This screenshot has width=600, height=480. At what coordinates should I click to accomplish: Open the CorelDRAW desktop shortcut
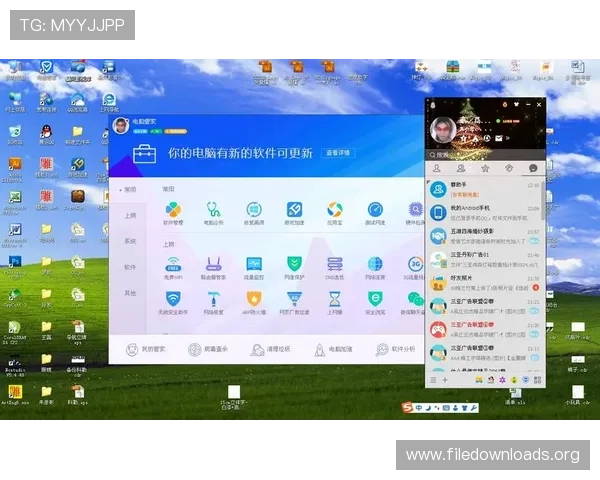[x=15, y=331]
